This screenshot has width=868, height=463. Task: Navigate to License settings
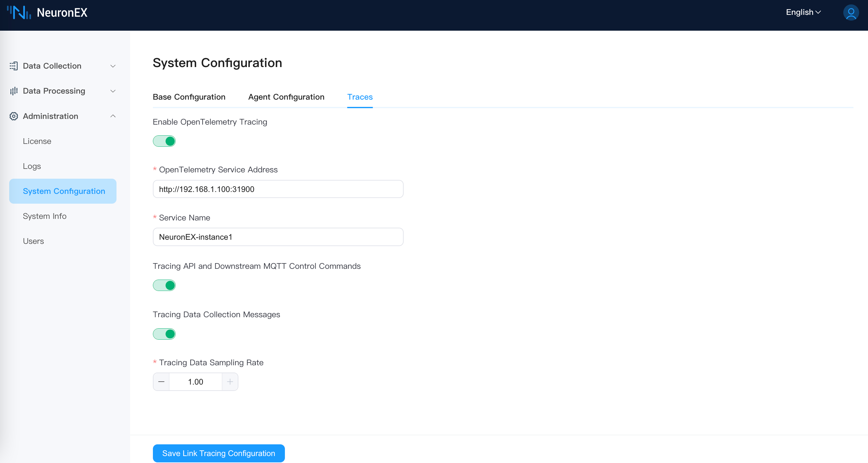click(x=37, y=140)
